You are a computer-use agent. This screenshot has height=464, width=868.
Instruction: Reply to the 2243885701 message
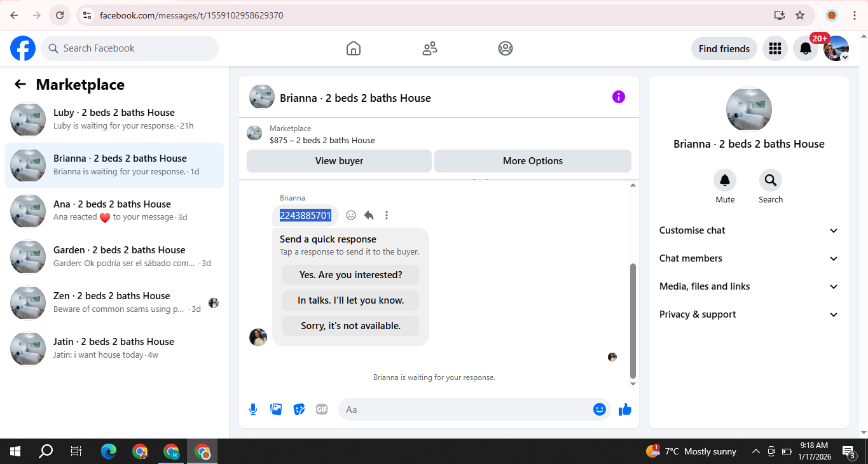click(x=369, y=215)
